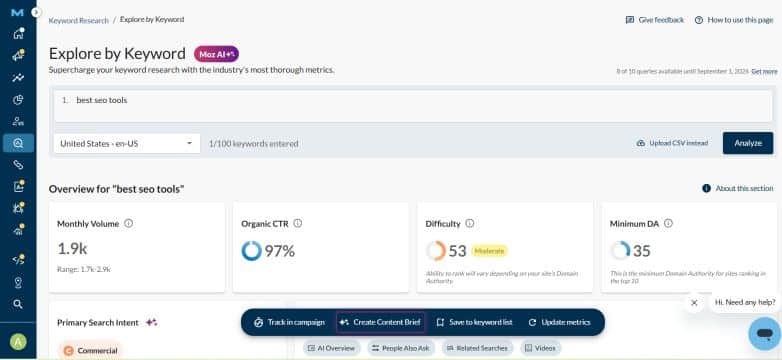The image size is (782, 360).
Task: Open the green A account avatar
Action: 18,342
